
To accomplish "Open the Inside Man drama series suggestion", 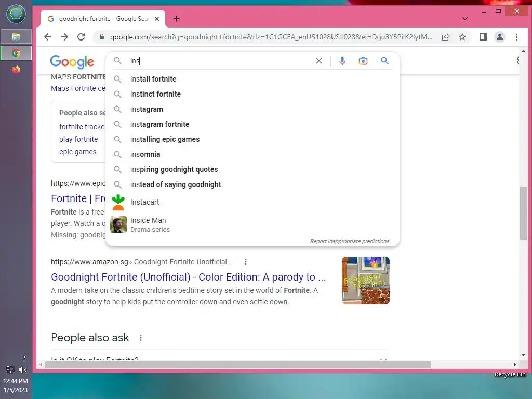I will pos(252,224).
